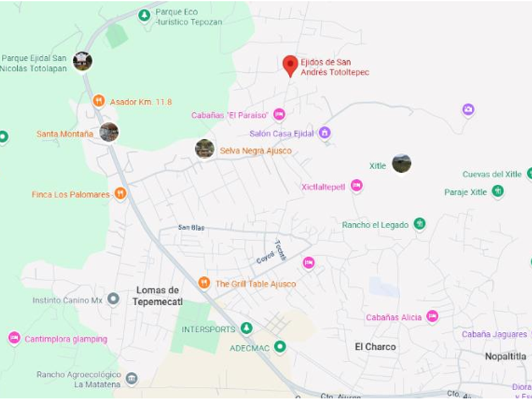The image size is (532, 399).
Task: Click the ADECMAC location marker
Action: (280, 347)
